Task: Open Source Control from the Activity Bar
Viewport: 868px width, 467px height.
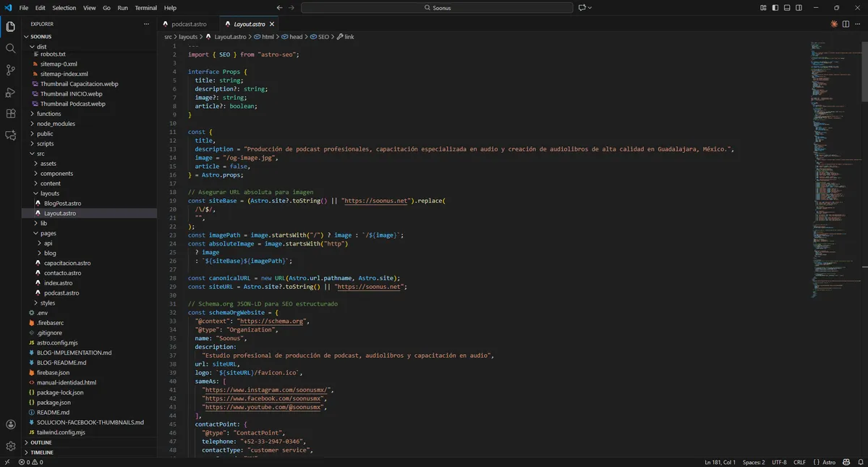Action: click(x=10, y=70)
